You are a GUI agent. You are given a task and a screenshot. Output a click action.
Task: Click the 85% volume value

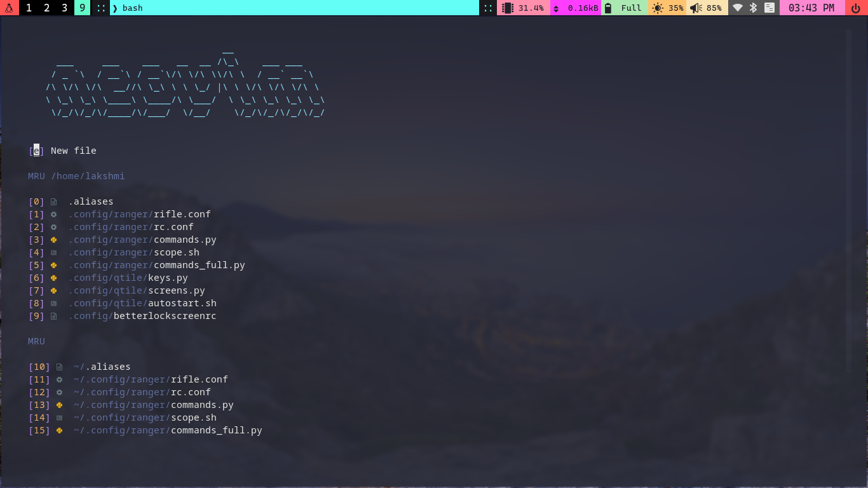pos(714,8)
